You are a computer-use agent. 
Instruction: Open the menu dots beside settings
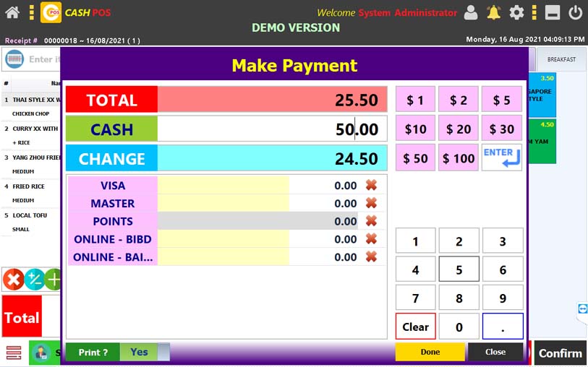click(x=534, y=12)
